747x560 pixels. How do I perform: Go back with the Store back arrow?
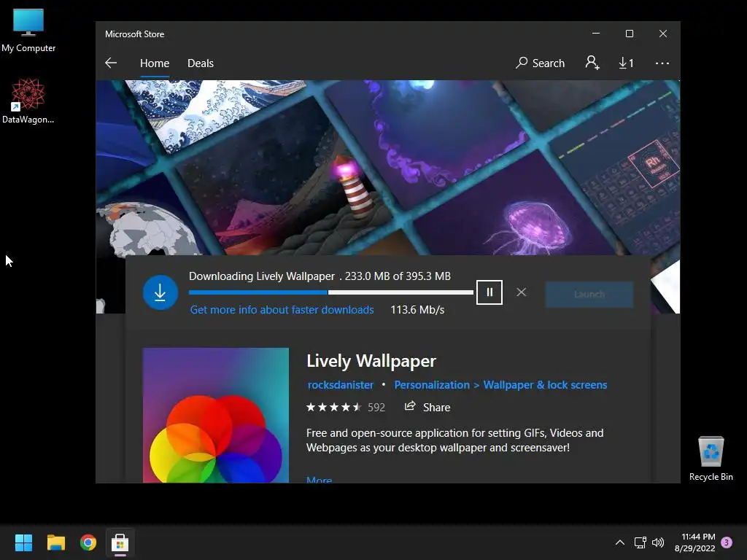coord(111,63)
